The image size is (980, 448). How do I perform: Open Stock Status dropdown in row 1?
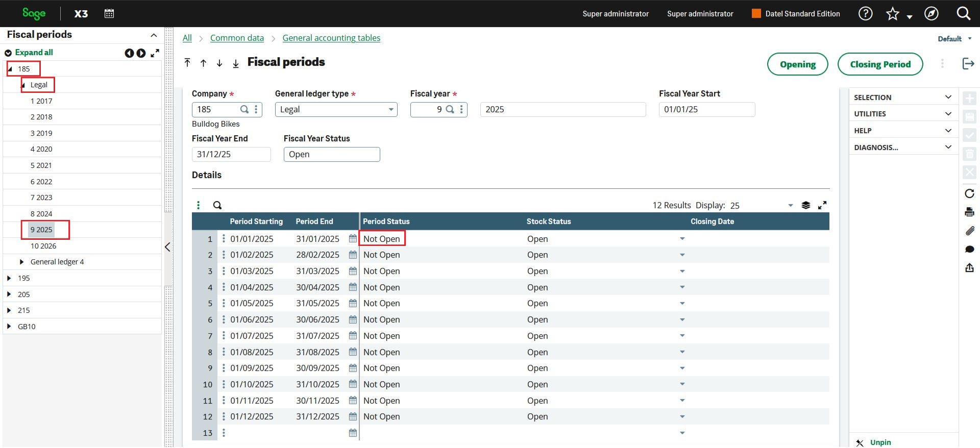pyautogui.click(x=682, y=238)
